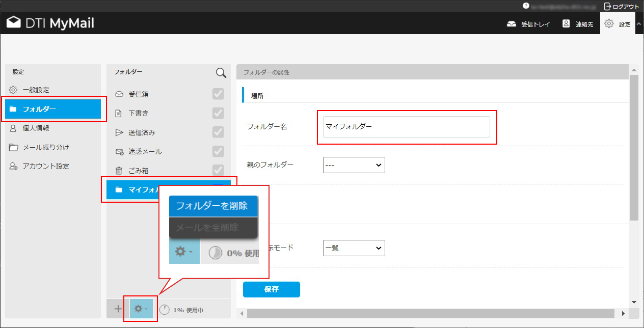Screen dimensions: 644x328
Task: Toggle 下書き subscription checkbox
Action: click(x=218, y=113)
